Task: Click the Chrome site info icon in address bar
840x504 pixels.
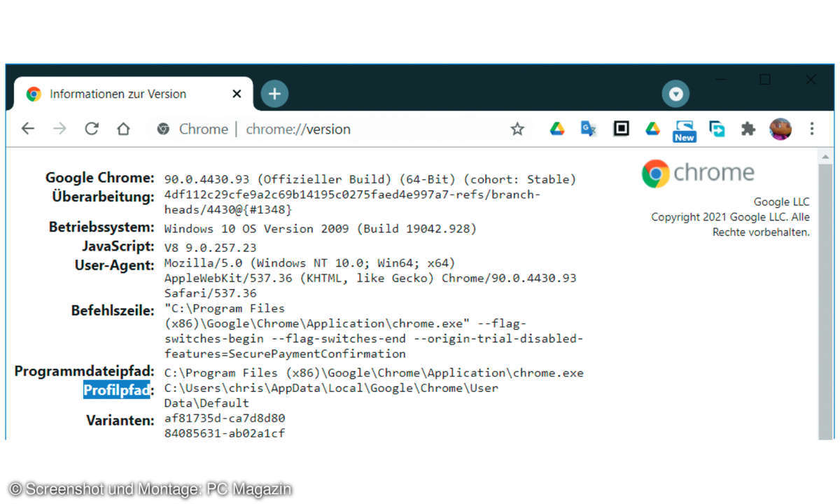Action: [x=163, y=129]
